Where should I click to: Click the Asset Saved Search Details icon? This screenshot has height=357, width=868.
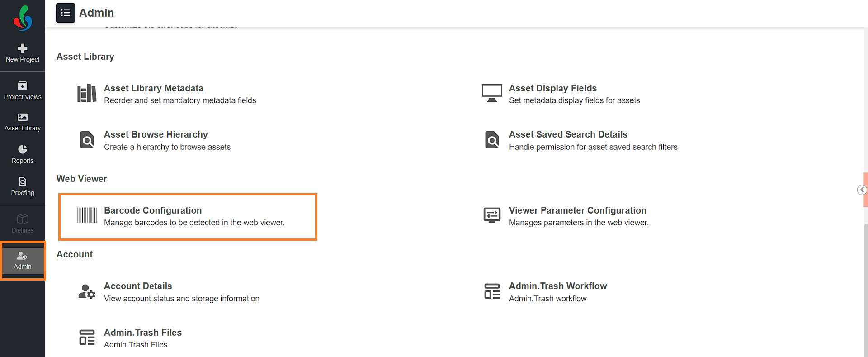coord(492,140)
